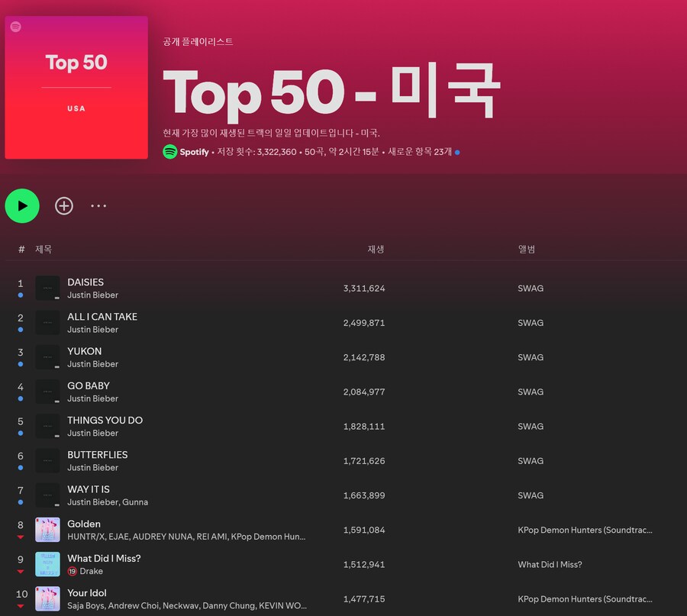This screenshot has width=687, height=616.
Task: Click the 제목 column header
Action: coord(44,249)
